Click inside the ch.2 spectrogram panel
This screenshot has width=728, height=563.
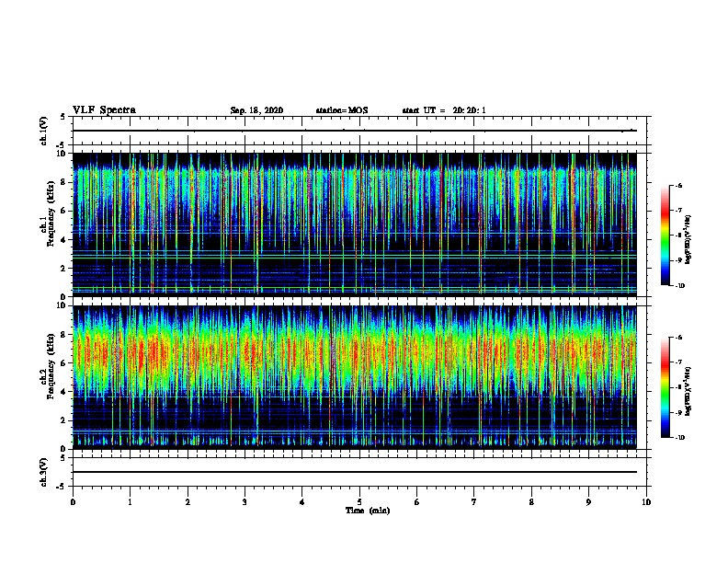(355, 377)
